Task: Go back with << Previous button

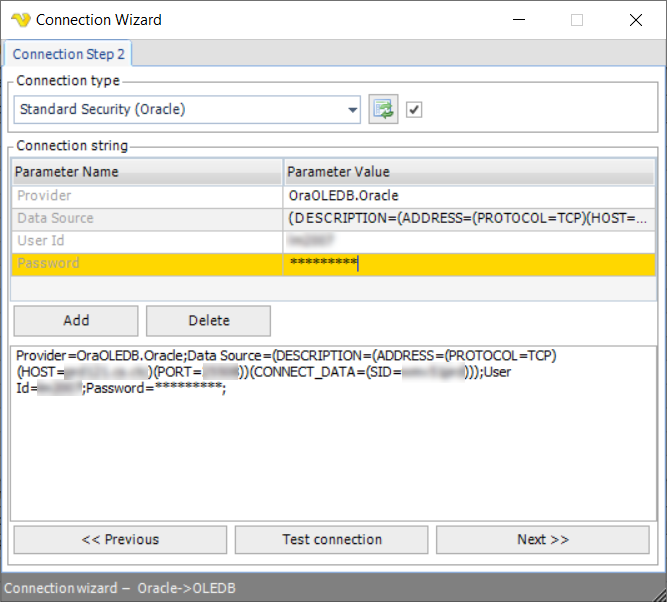Action: click(120, 539)
